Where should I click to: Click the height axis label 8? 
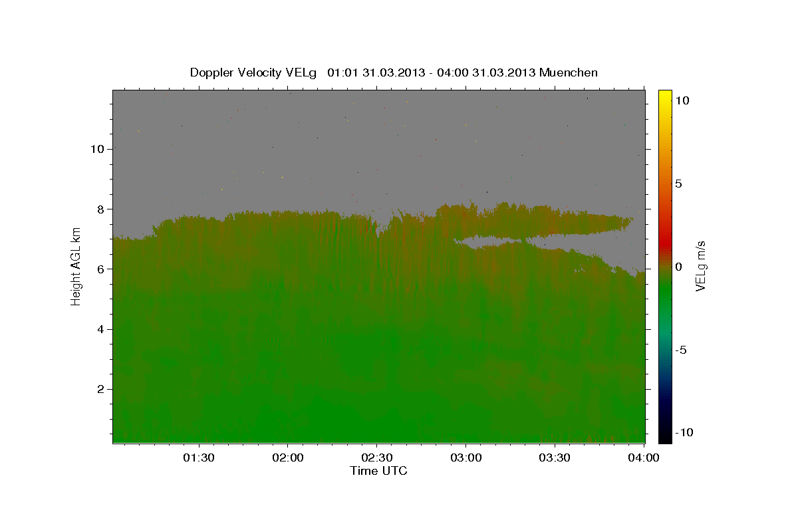[102, 209]
